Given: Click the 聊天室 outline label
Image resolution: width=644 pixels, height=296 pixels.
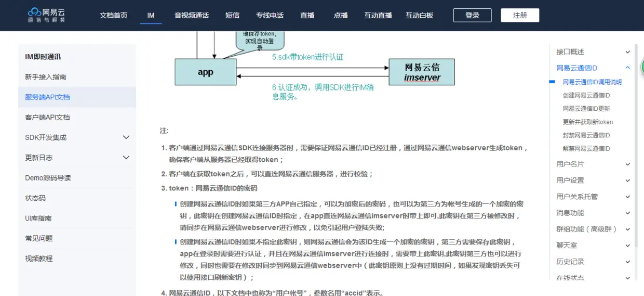Looking at the screenshot, I should pyautogui.click(x=567, y=246).
